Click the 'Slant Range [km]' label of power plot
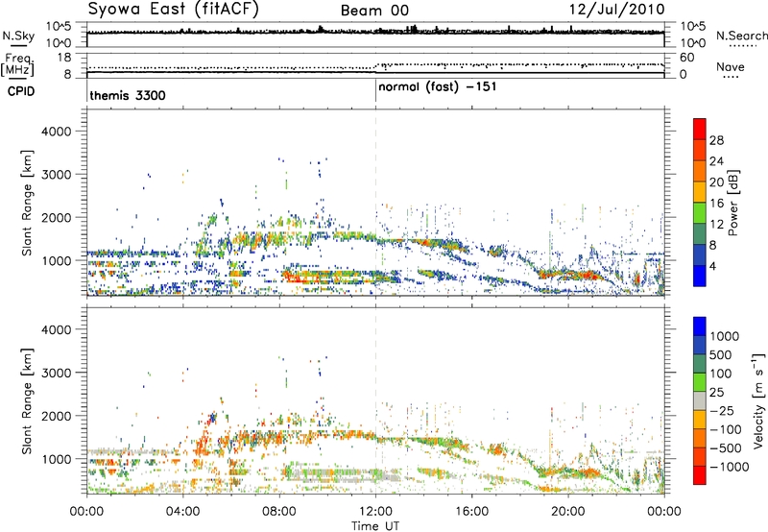This screenshot has height=532, width=768. click(x=27, y=203)
